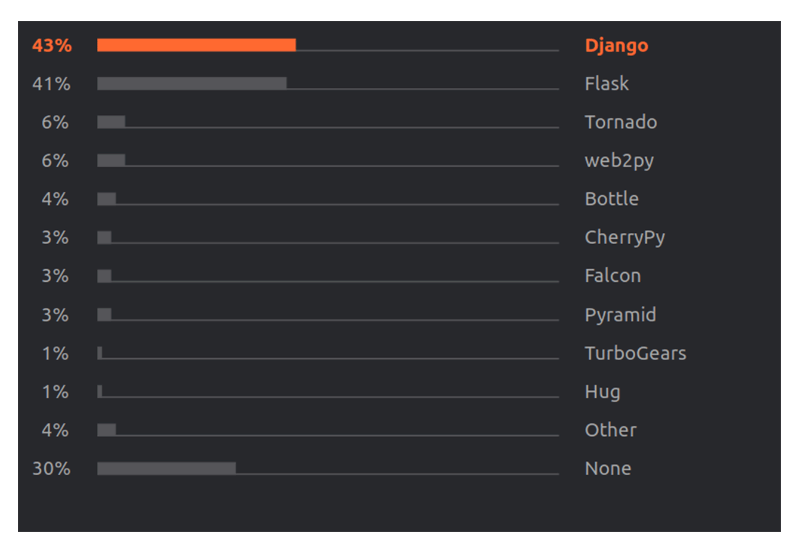Image resolution: width=800 pixels, height=549 pixels.
Task: Select the Other label
Action: click(610, 430)
